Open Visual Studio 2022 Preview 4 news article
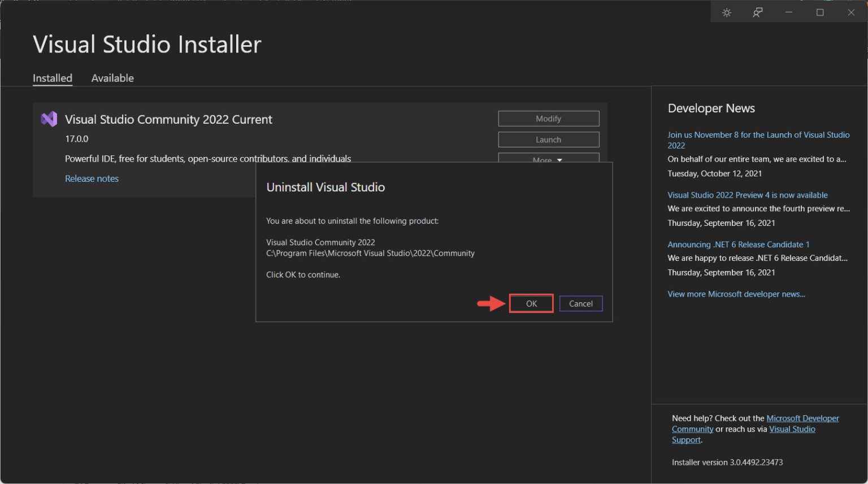This screenshot has width=868, height=484. pos(747,194)
